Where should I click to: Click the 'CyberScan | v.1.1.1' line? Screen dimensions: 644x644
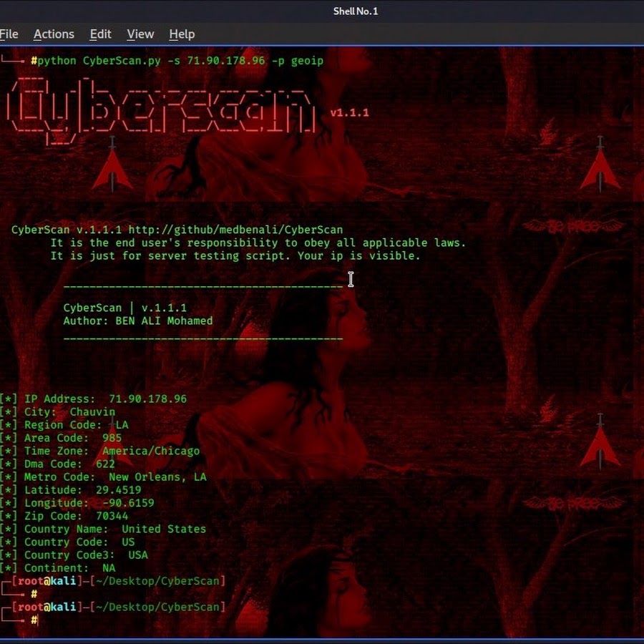pos(125,308)
